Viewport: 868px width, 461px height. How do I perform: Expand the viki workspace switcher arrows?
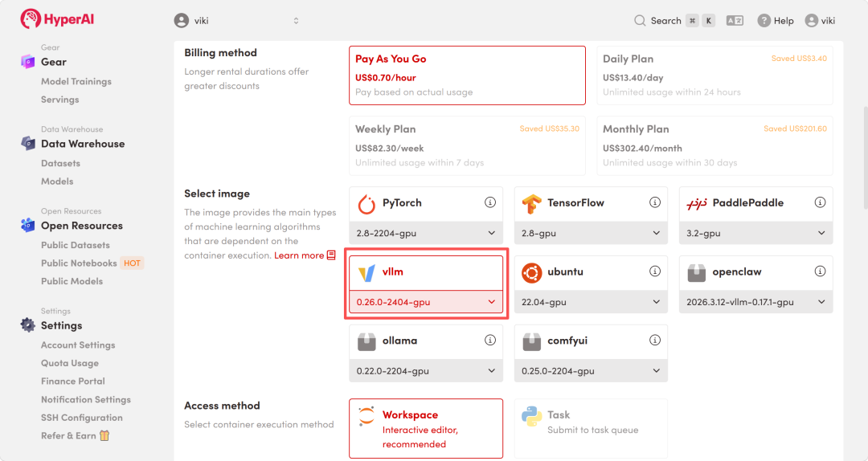296,20
